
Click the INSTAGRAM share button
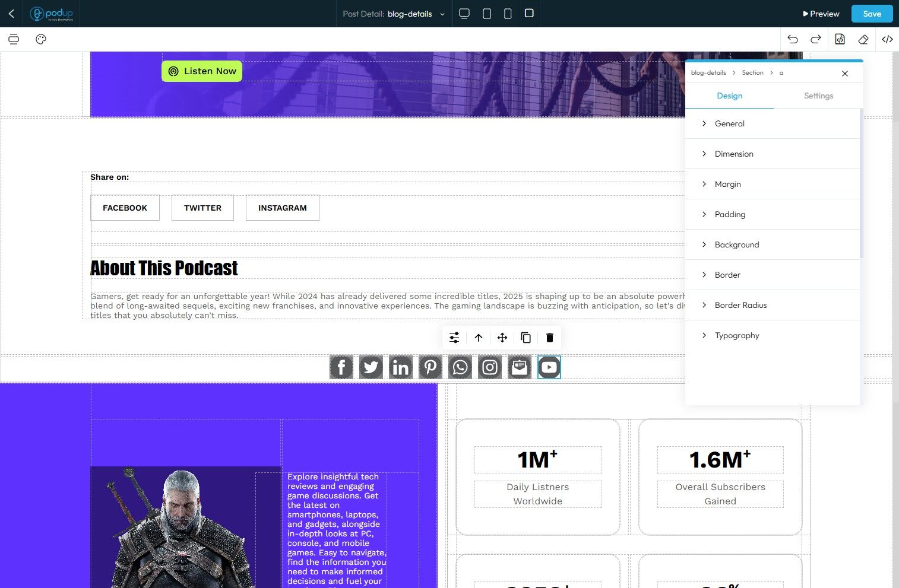(283, 208)
